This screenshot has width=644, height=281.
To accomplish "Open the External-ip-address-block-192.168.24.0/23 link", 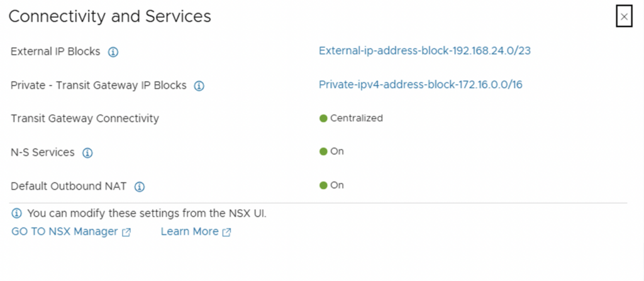I will click(425, 51).
